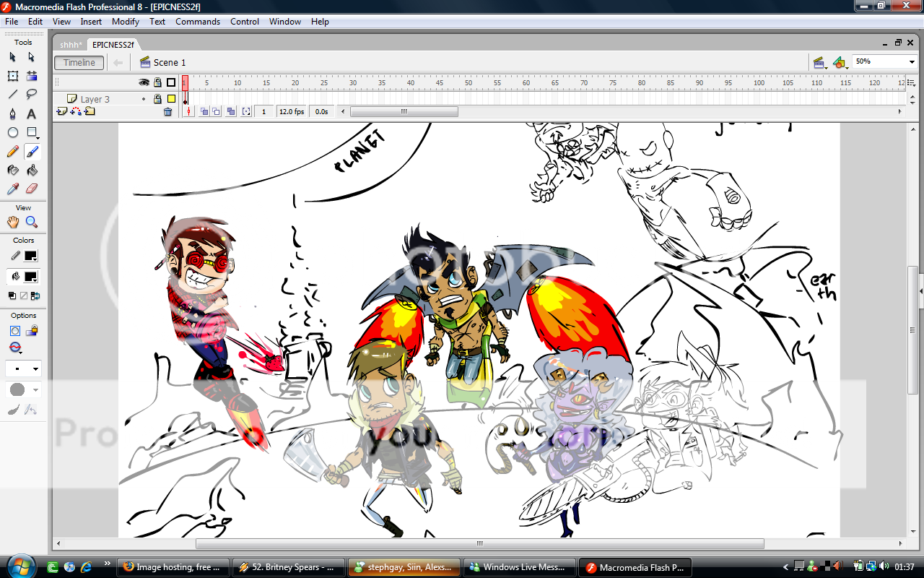This screenshot has width=924, height=578.
Task: Toggle Onion Skin in timeline
Action: (204, 111)
